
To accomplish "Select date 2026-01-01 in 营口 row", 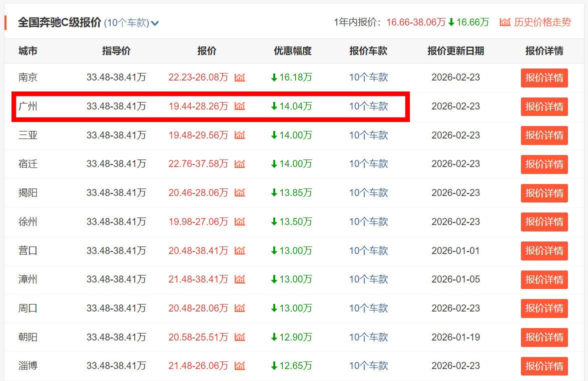I will (455, 250).
